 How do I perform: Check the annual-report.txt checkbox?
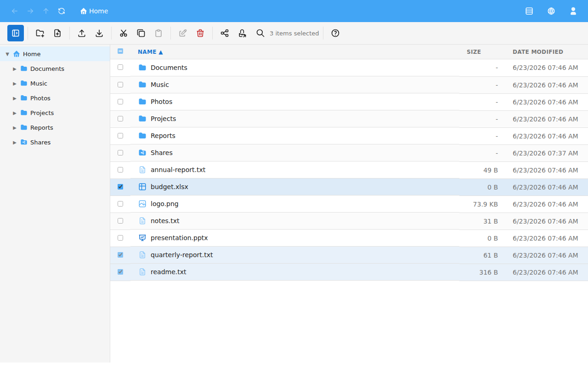click(x=120, y=169)
